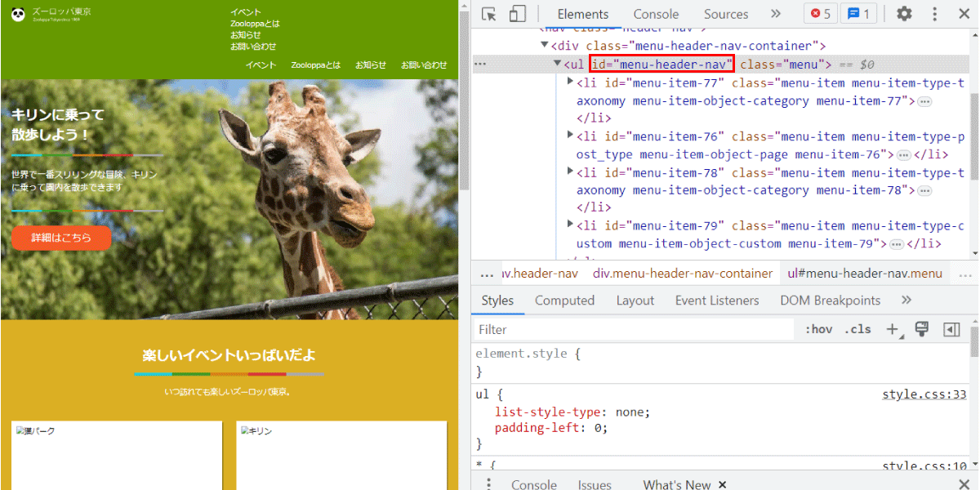Click ellipsis badge in menu-item-76 node
Viewport: 980px width, 490px height.
tap(903, 154)
